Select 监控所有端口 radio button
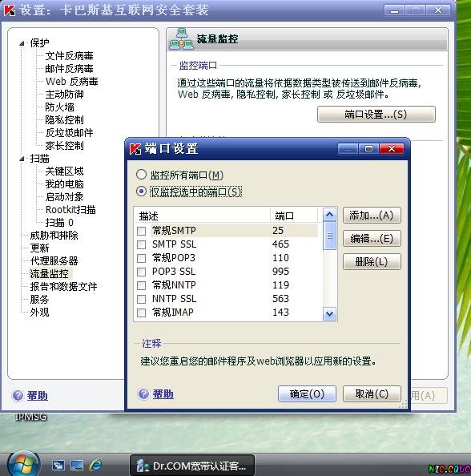471x476 pixels. point(141,175)
